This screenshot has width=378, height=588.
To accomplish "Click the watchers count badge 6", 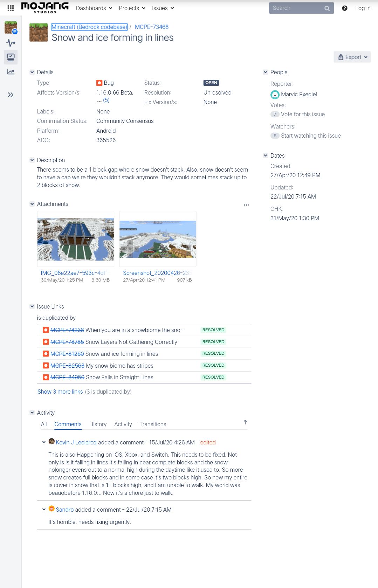I will (x=275, y=136).
